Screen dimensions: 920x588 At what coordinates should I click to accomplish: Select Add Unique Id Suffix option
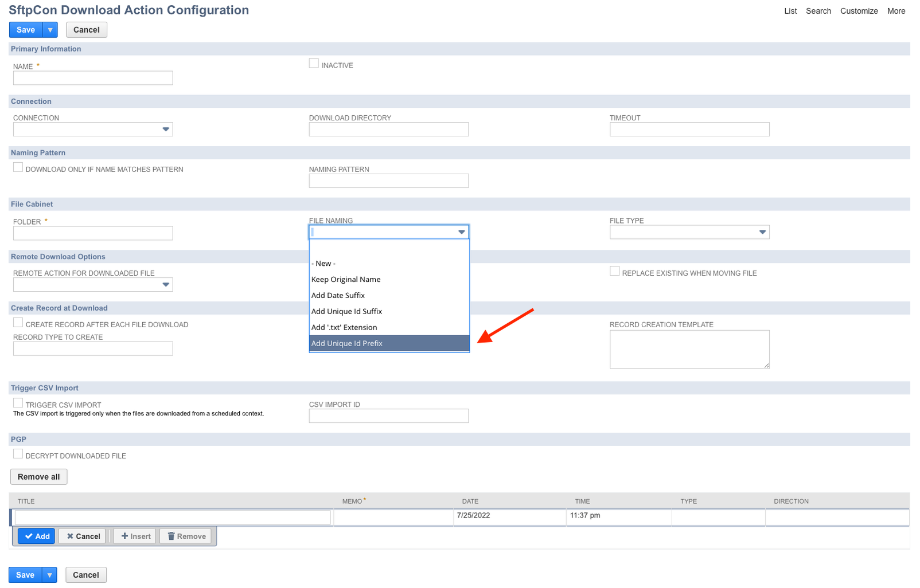[389, 312]
